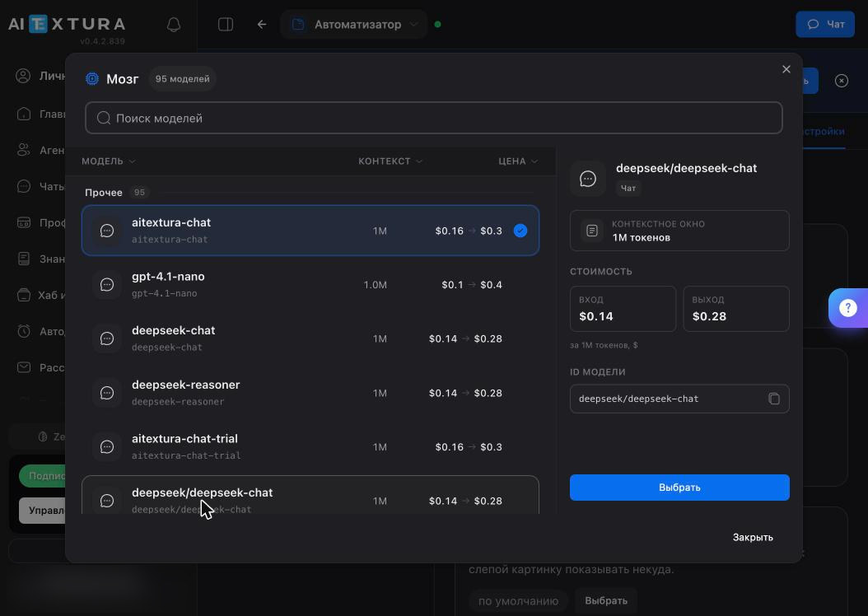Open the hub icon in sidebar
The width and height of the screenshot is (868, 616).
23,295
